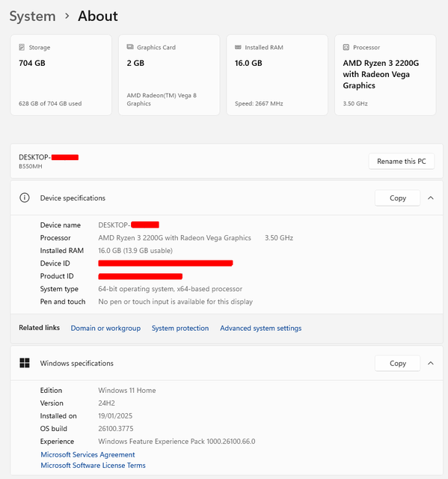Open the 2 GB Graphics Card card
The height and width of the screenshot is (479, 448).
click(x=169, y=75)
